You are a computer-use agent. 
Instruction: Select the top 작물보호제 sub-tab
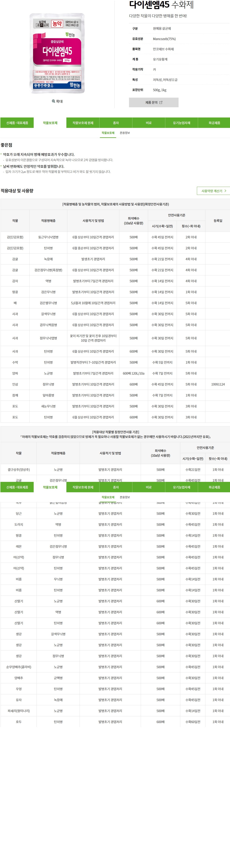(108, 133)
